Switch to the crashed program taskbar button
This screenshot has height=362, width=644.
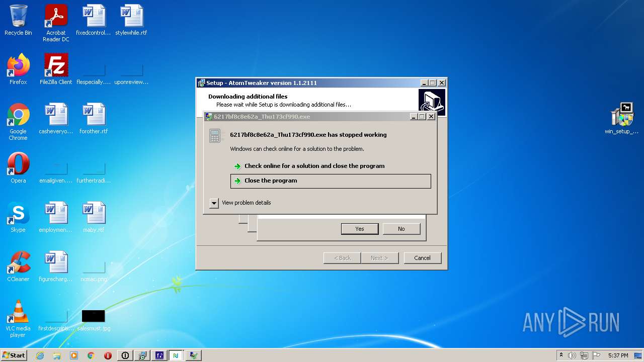pos(193,355)
